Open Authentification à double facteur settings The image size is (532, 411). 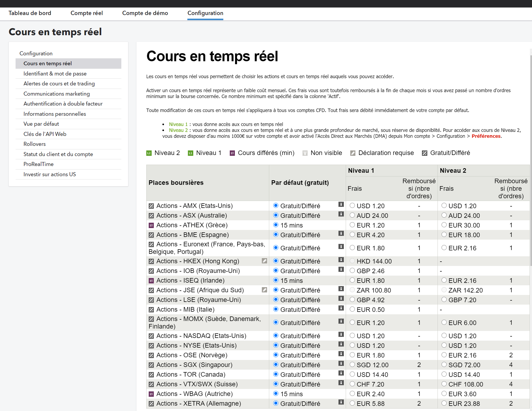(x=63, y=104)
